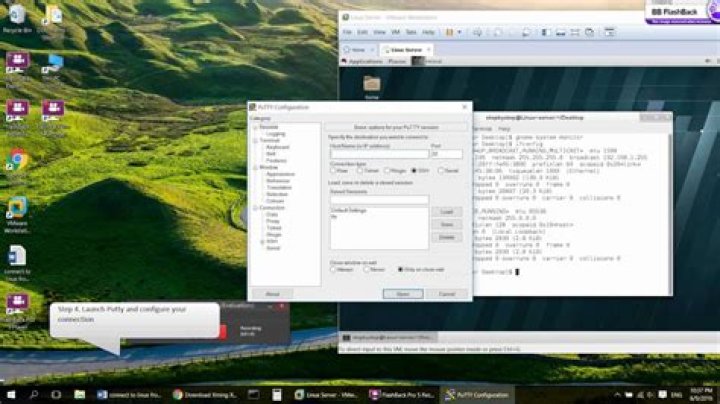Select the SSH connection type radio button
Image resolution: width=720 pixels, height=404 pixels.
pos(413,171)
